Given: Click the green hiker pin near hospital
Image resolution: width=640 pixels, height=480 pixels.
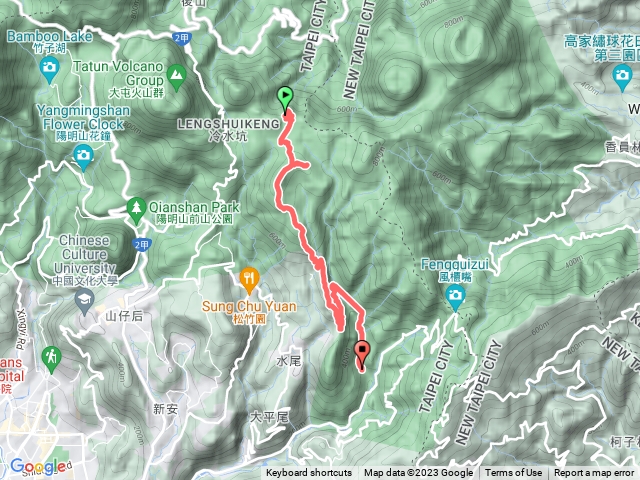Looking at the screenshot, I should [51, 360].
